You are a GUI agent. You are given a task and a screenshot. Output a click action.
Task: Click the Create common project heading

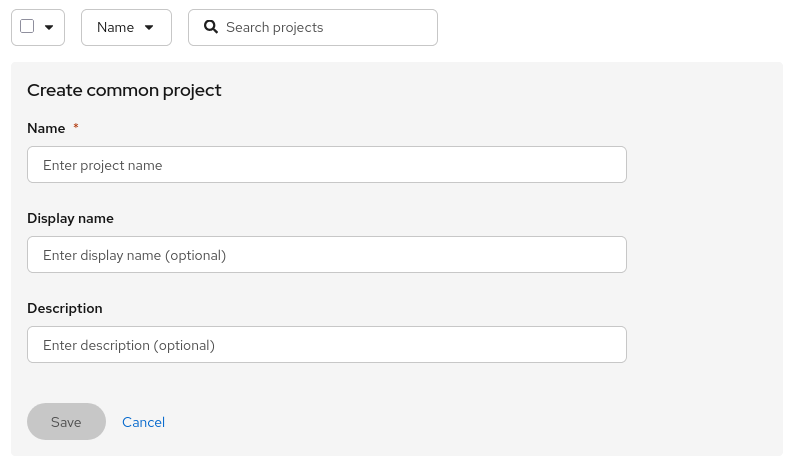pyautogui.click(x=124, y=90)
